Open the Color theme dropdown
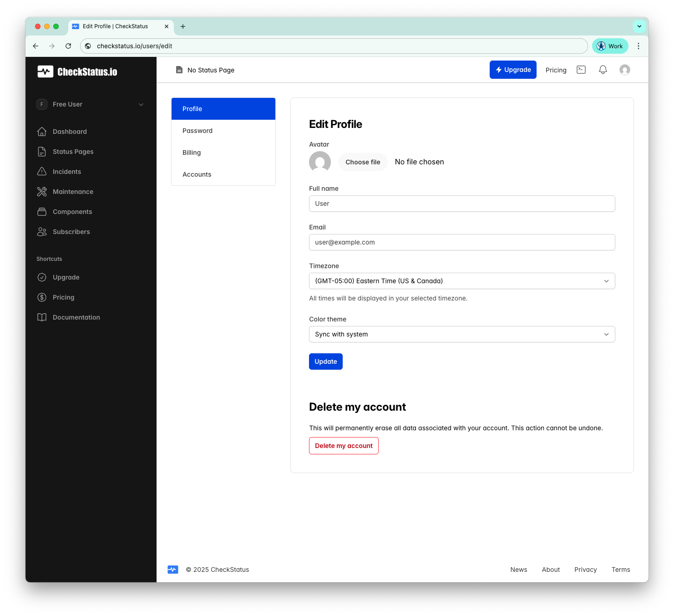 point(461,334)
